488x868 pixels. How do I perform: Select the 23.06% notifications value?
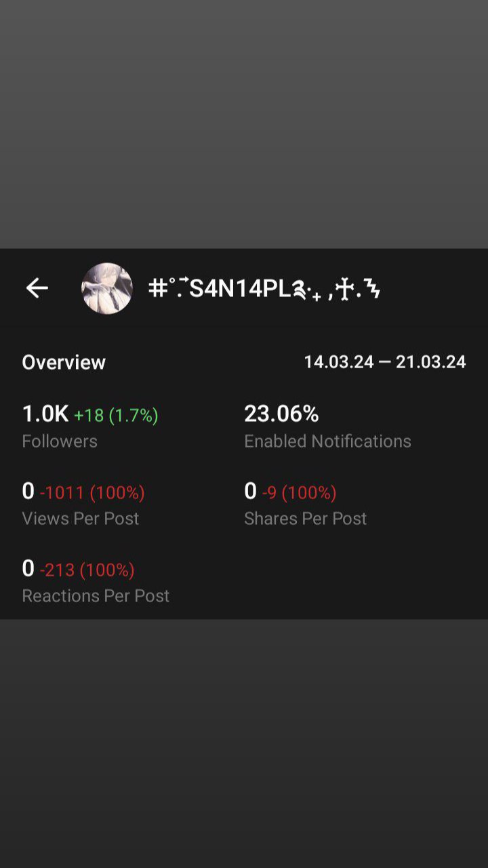click(281, 414)
